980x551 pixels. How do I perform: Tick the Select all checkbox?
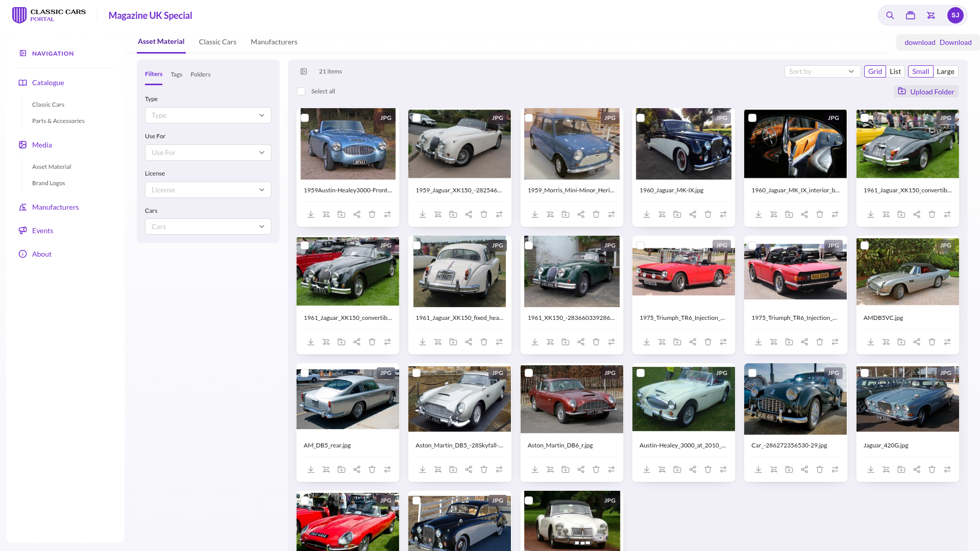[x=301, y=91]
